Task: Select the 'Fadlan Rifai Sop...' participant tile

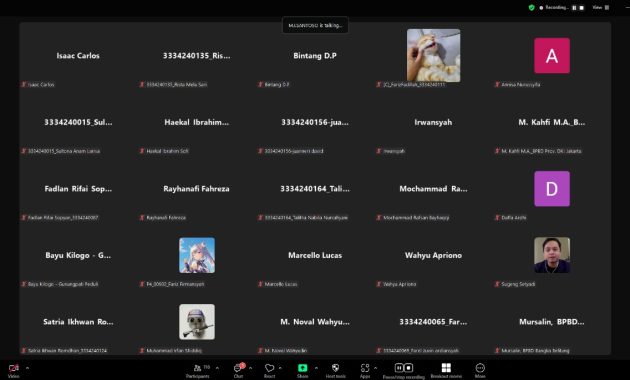Action: pyautogui.click(x=78, y=189)
